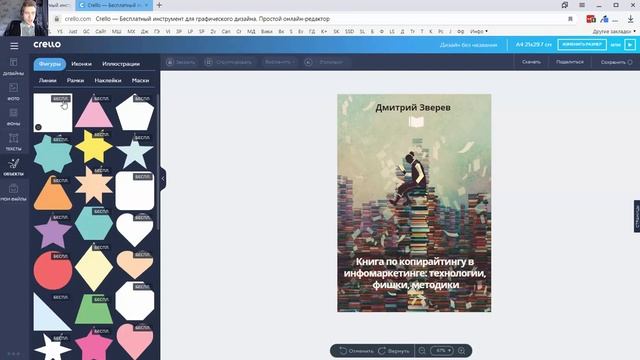The height and width of the screenshot is (360, 640).
Task: Open the Мои файлы sidebar section
Action: 13,193
